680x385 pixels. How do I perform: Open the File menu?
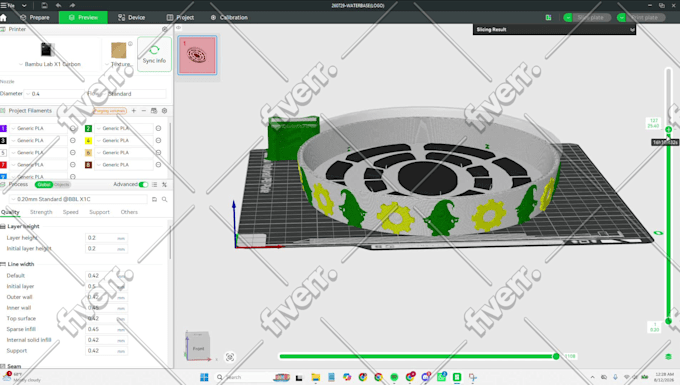(x=8, y=6)
